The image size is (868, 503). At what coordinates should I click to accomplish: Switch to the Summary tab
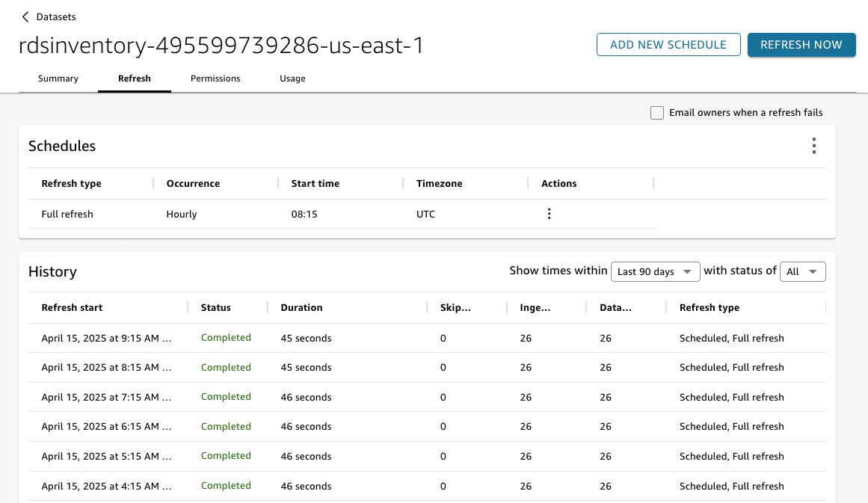tap(58, 78)
